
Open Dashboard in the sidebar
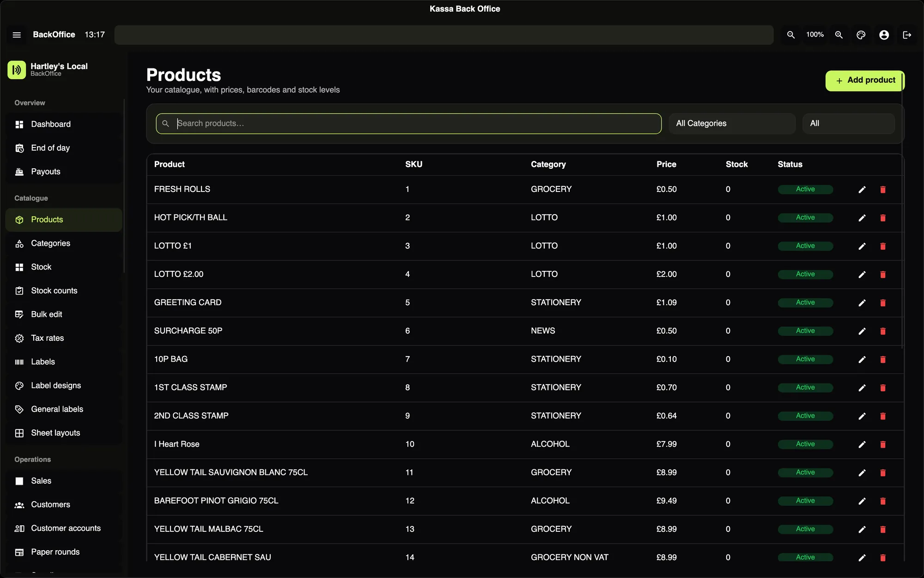pyautogui.click(x=64, y=124)
